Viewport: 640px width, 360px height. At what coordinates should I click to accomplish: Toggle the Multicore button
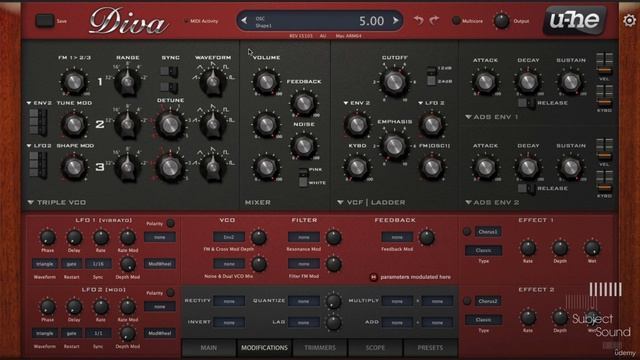pos(456,20)
